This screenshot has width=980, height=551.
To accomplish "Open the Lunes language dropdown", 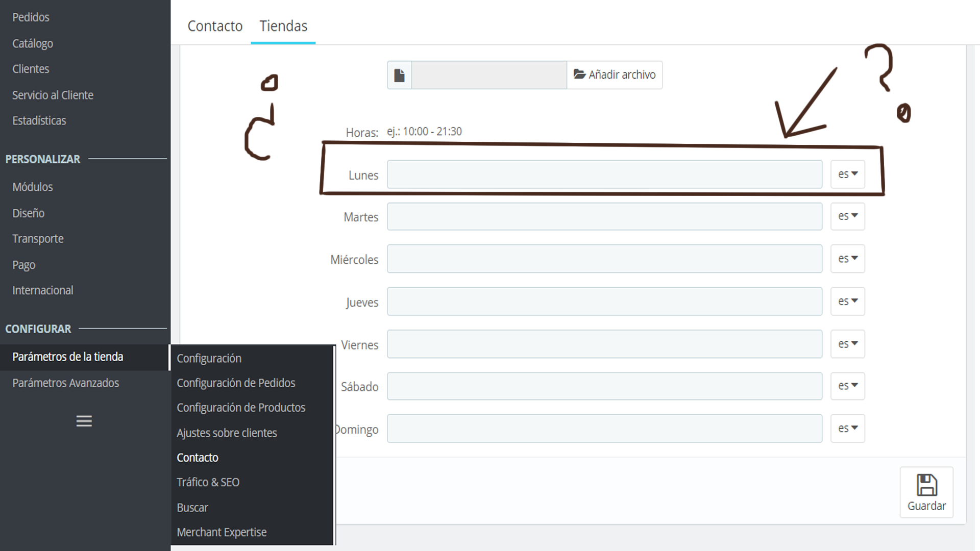I will (847, 174).
